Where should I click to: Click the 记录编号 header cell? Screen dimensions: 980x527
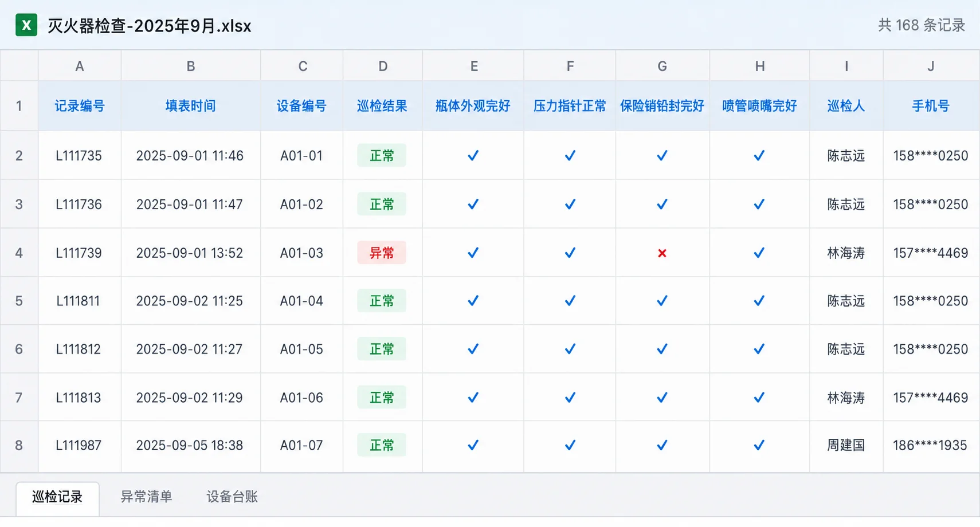pos(80,106)
